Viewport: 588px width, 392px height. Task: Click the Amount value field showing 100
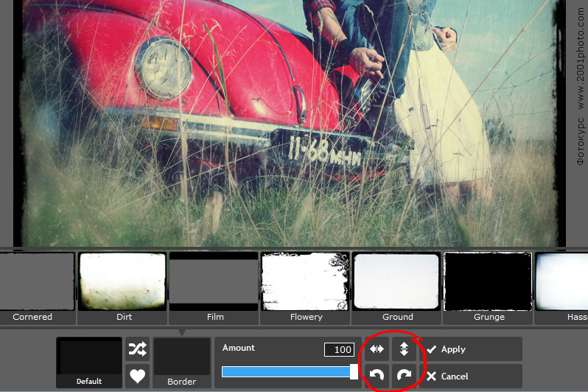pyautogui.click(x=339, y=349)
